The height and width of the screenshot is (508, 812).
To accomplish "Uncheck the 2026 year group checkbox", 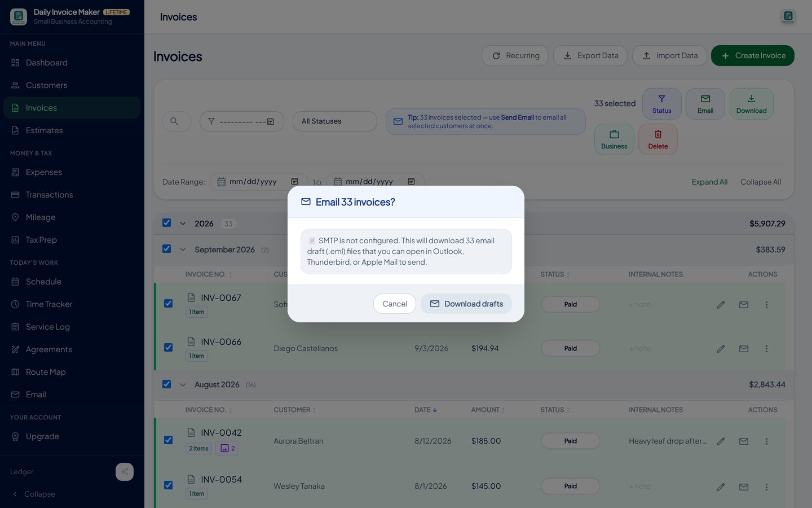I will (x=166, y=223).
